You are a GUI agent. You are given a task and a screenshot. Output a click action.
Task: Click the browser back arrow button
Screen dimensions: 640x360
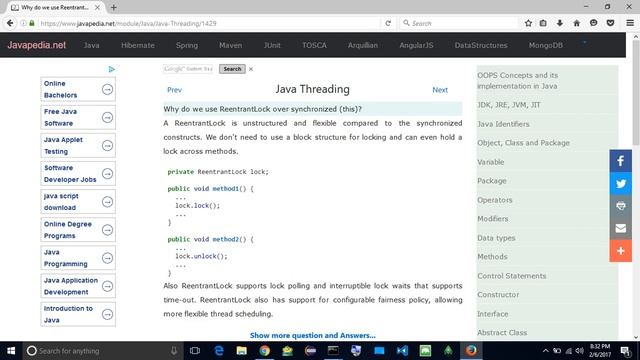pyautogui.click(x=10, y=23)
